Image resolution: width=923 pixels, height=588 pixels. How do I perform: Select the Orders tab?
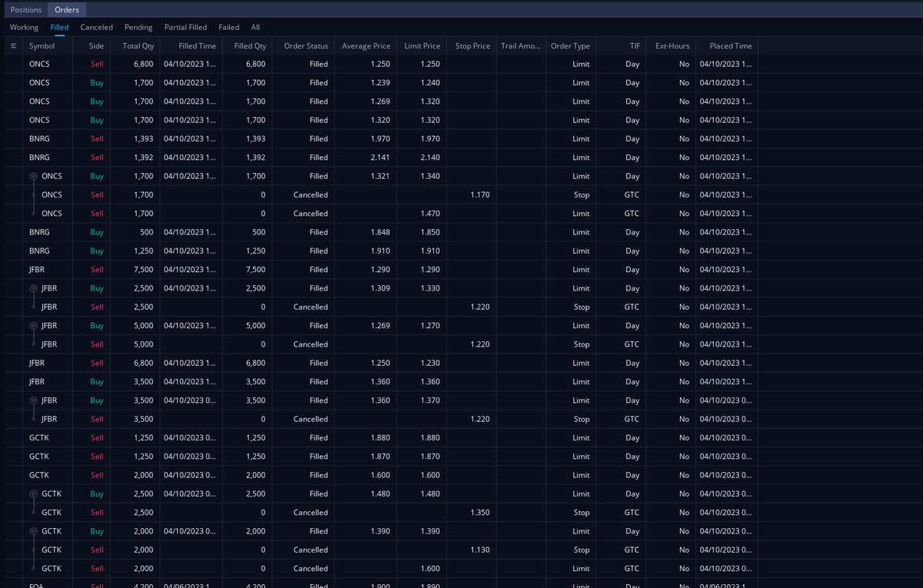(67, 10)
